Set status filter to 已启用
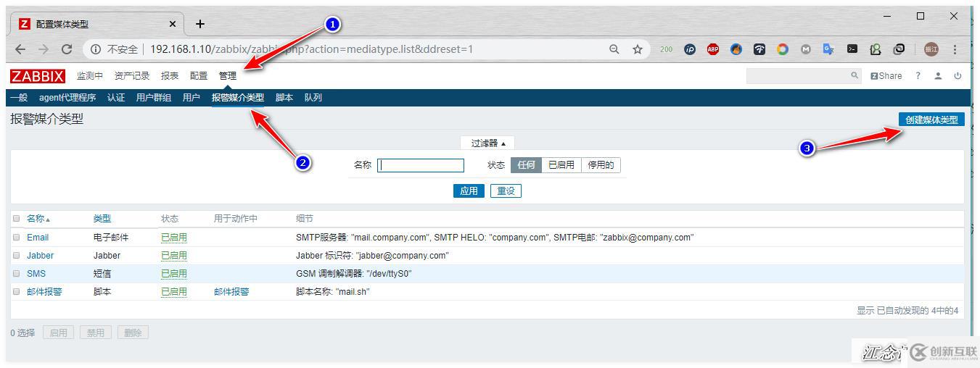The image size is (980, 368). point(561,165)
